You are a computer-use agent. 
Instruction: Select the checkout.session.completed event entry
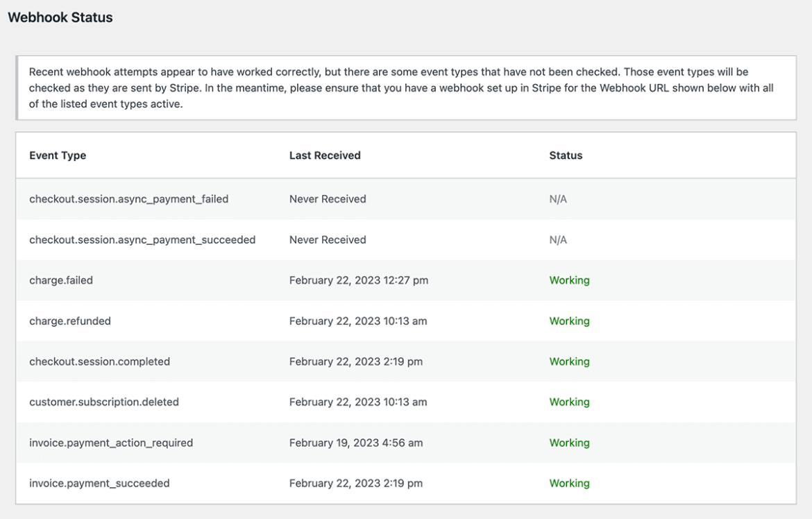click(99, 361)
